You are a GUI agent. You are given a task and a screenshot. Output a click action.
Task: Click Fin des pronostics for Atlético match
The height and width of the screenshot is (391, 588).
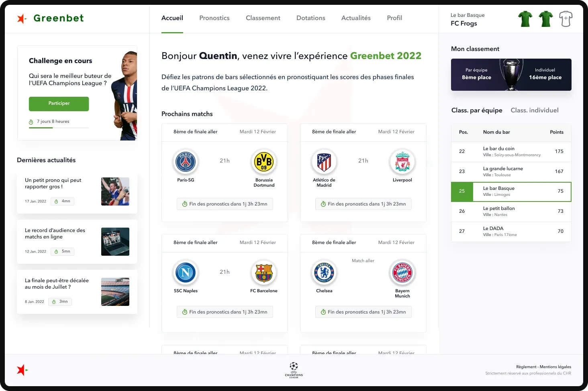(x=363, y=204)
